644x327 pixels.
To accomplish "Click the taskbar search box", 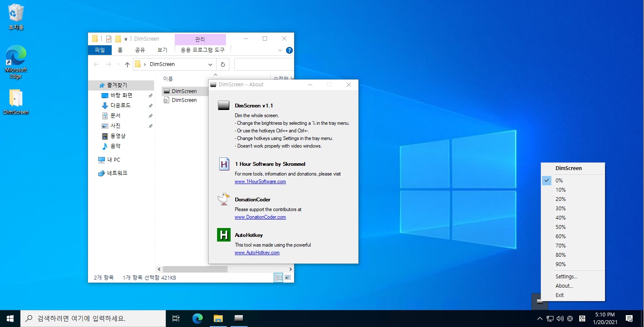I will pos(93,318).
